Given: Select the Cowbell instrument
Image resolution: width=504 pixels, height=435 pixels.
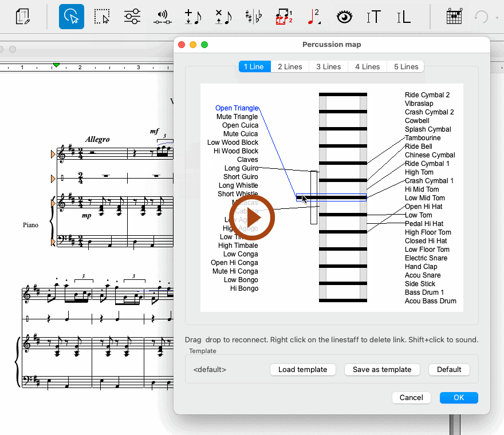Looking at the screenshot, I should tap(417, 121).
